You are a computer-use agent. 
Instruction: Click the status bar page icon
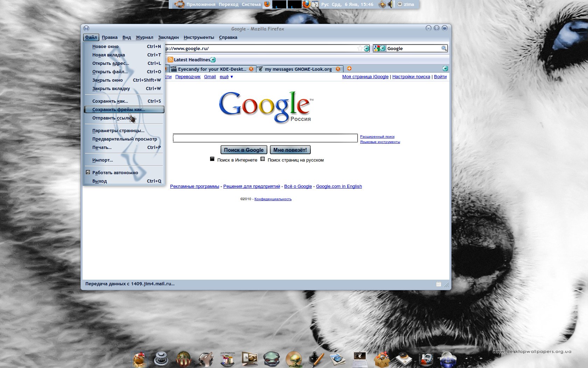click(x=439, y=284)
